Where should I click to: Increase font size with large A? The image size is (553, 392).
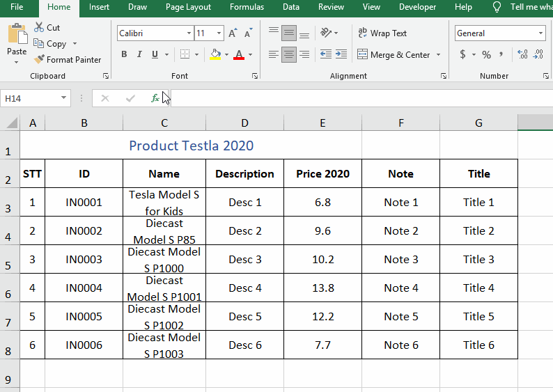[x=233, y=33]
